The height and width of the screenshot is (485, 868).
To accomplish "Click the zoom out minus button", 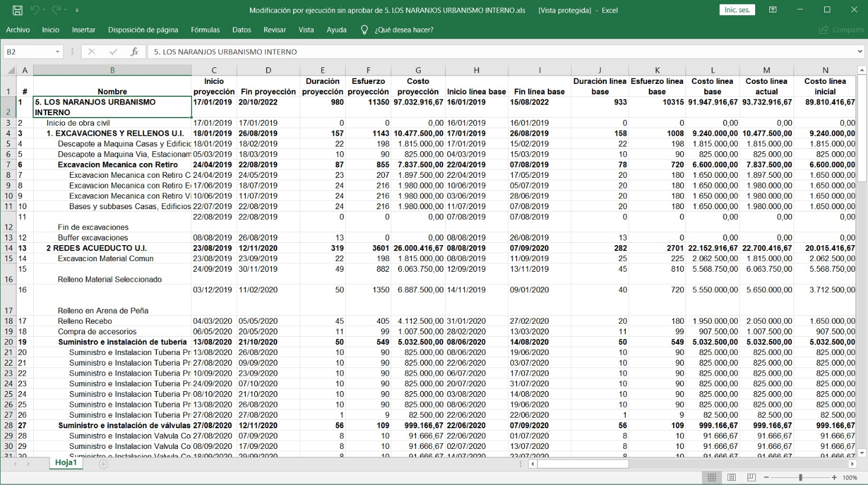I will [x=766, y=477].
